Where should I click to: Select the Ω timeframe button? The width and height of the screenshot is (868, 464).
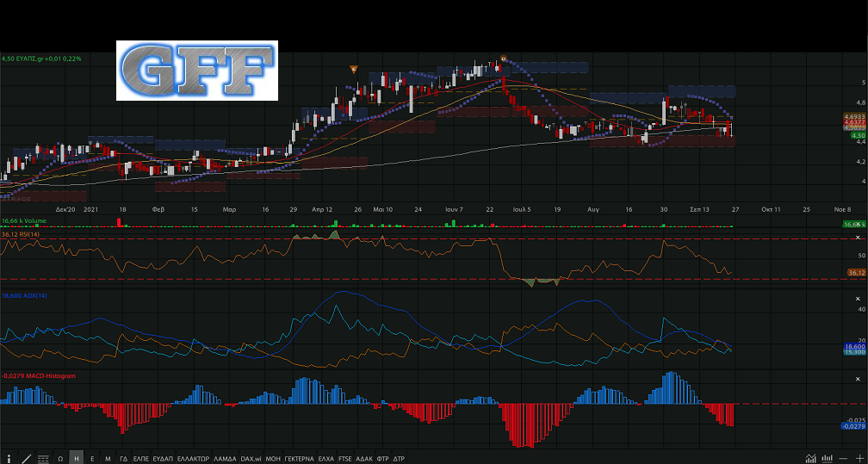point(60,459)
